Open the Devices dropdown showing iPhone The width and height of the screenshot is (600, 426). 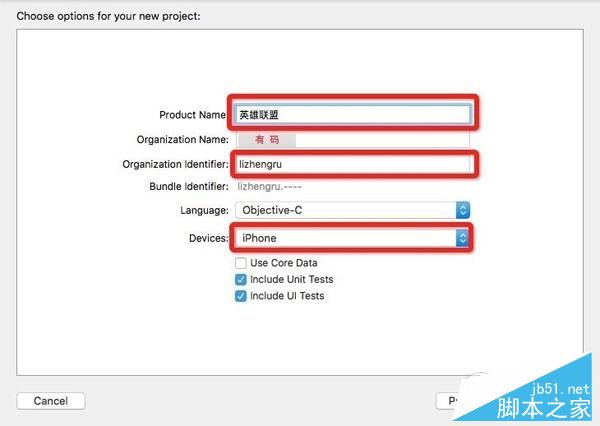350,238
